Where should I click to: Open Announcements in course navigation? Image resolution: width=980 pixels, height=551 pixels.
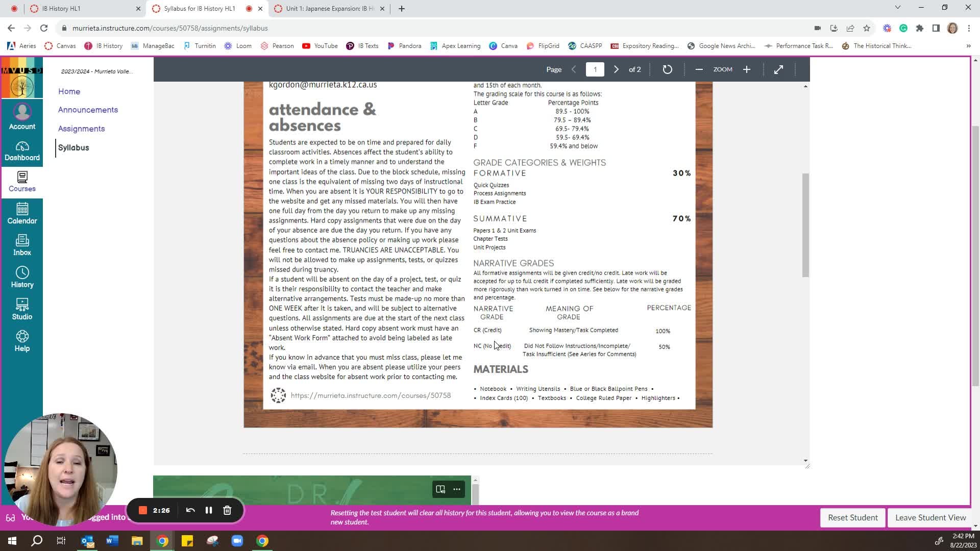(88, 110)
